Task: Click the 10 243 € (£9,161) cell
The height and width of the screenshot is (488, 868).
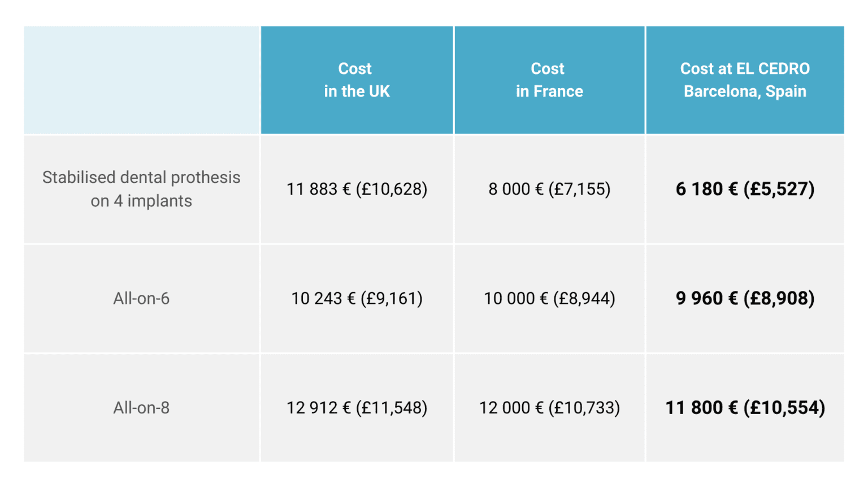Action: coord(357,298)
